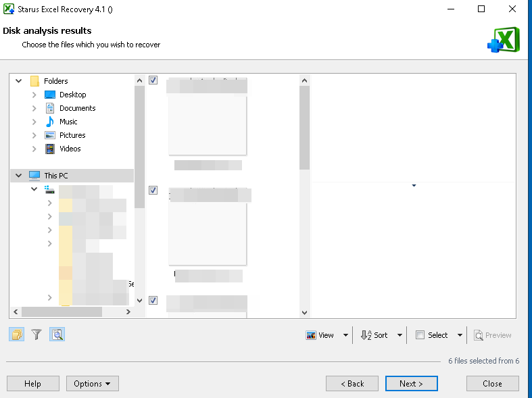The width and height of the screenshot is (532, 398).
Task: Click the folders view icon at bottom left
Action: 17,334
